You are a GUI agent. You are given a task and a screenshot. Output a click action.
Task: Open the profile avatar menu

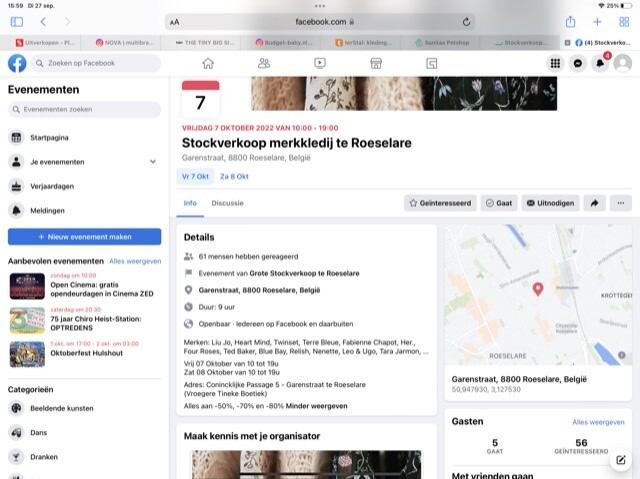623,63
